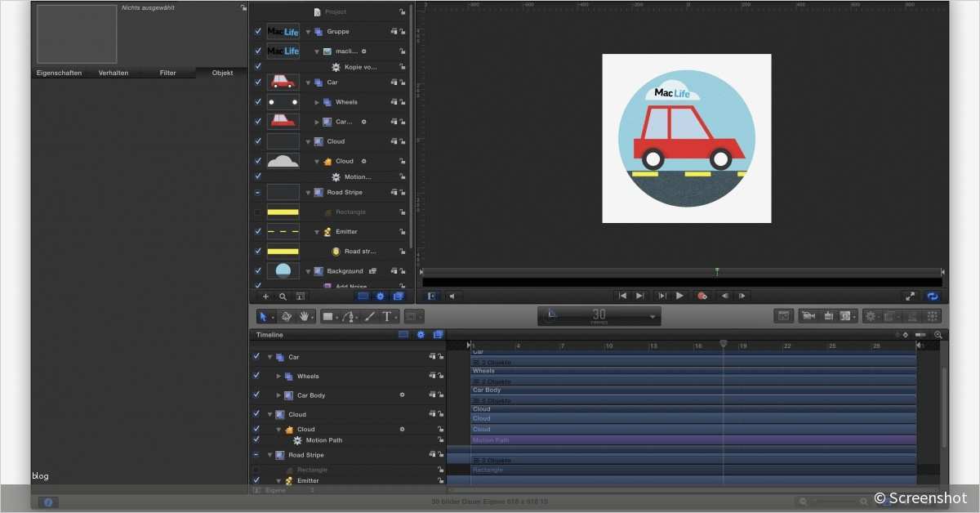Collapse the Cloud group in the Timeline
This screenshot has width=980, height=513.
269,414
